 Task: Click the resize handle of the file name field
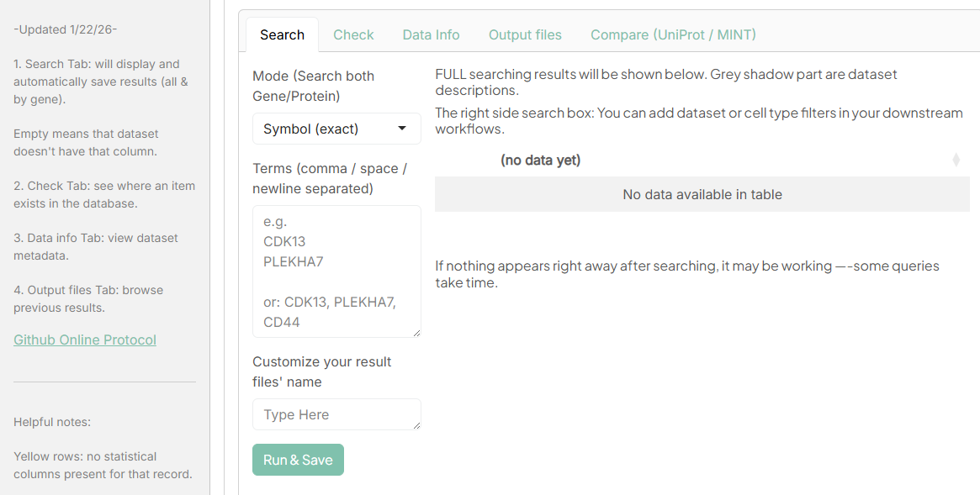(416, 427)
